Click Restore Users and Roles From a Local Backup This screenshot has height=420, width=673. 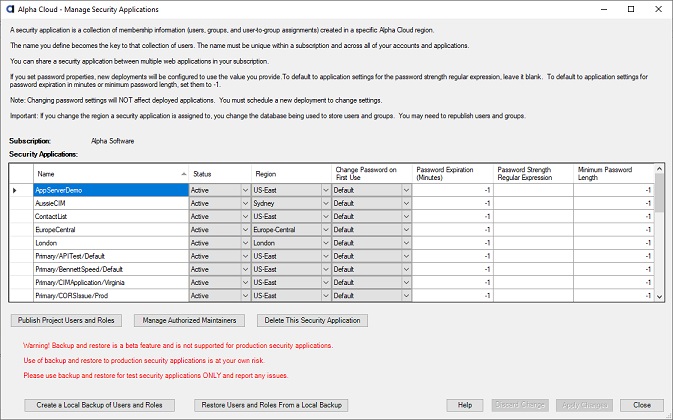(x=271, y=405)
